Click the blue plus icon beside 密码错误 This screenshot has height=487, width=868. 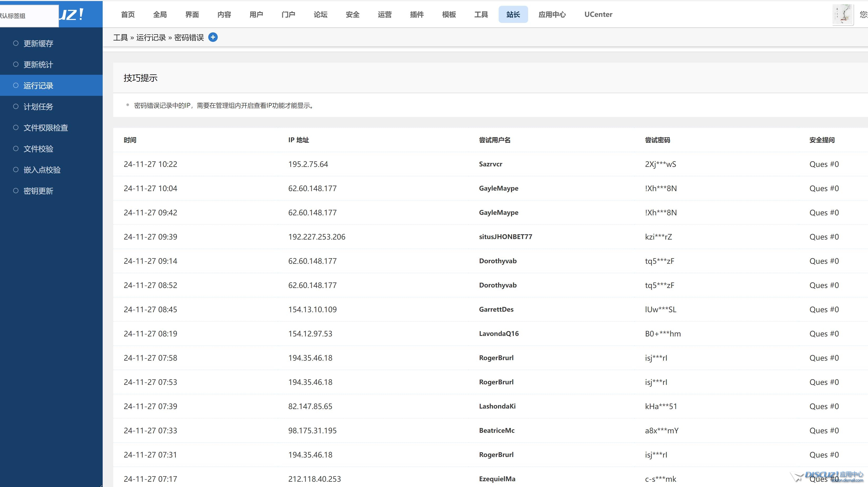click(213, 37)
